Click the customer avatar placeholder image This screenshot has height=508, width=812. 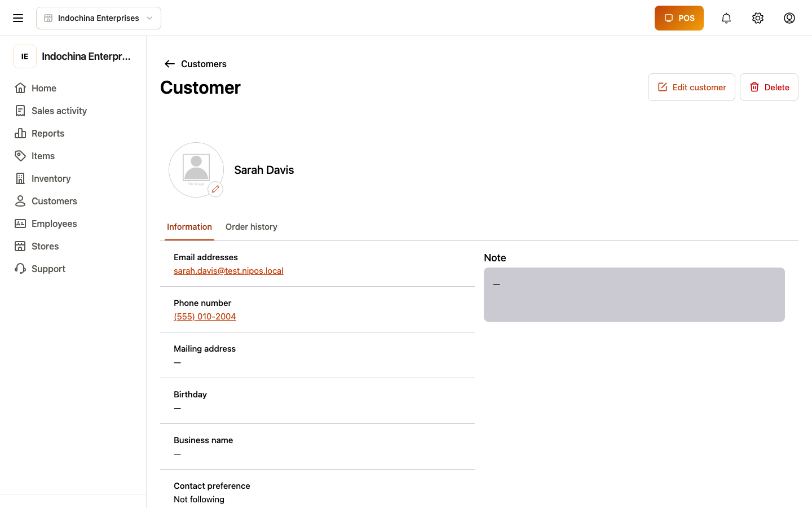pyautogui.click(x=196, y=170)
